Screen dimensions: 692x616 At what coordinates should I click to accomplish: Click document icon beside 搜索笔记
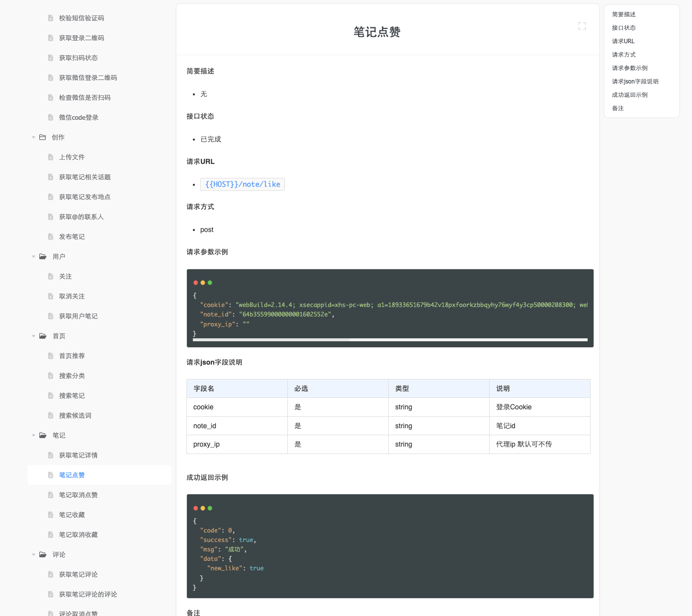pos(51,395)
